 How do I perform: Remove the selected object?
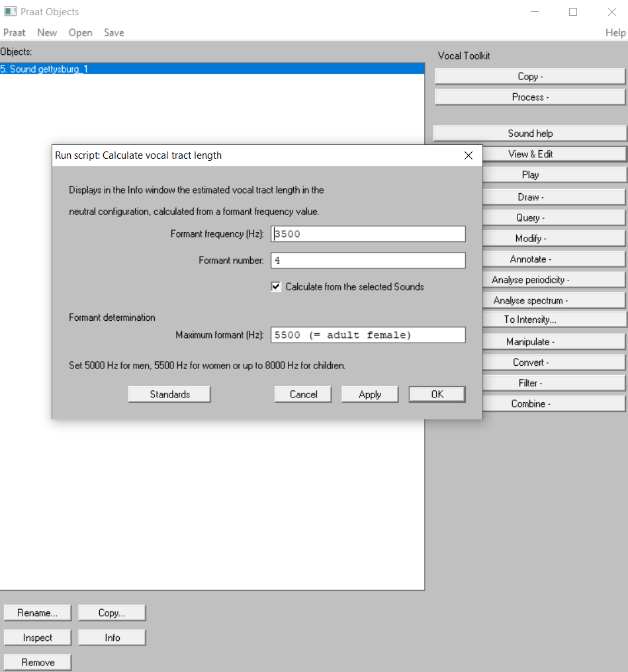[x=38, y=663]
